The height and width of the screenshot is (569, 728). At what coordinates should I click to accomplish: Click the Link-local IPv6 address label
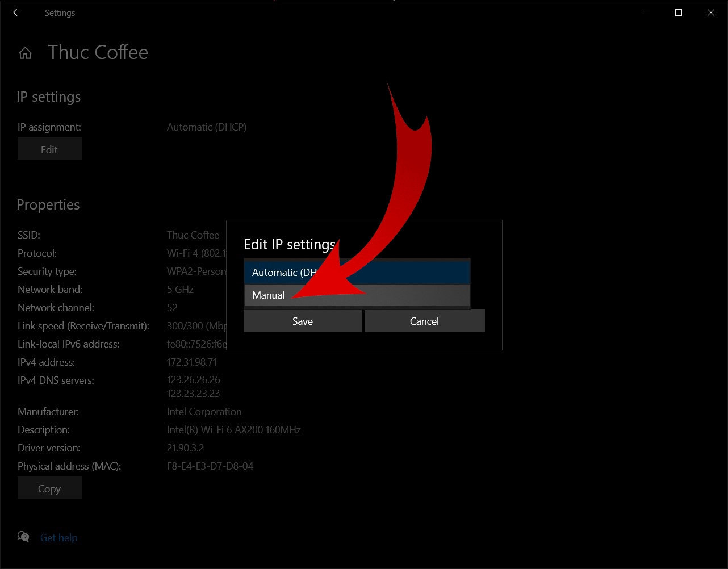[69, 344]
